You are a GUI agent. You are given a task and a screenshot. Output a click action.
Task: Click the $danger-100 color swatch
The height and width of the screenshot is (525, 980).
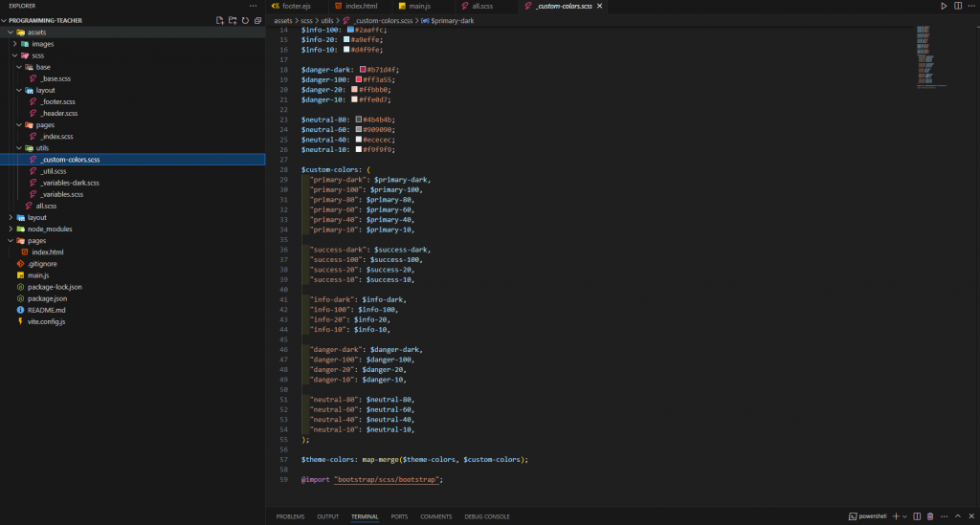[x=359, y=79]
